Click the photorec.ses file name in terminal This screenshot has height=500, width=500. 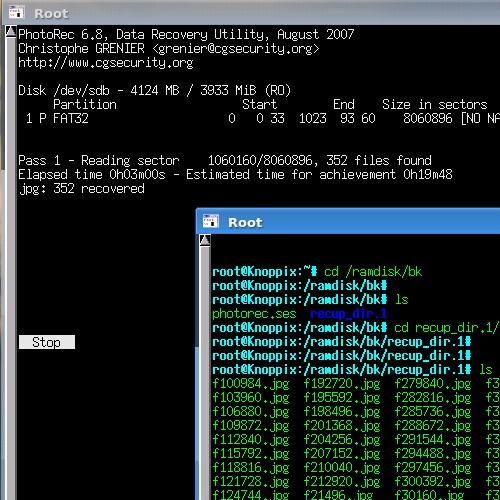click(254, 314)
